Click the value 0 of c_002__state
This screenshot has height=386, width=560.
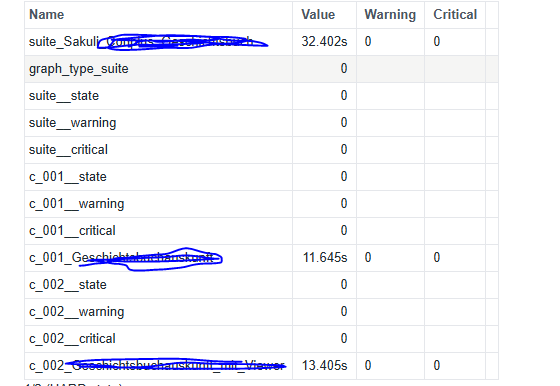[344, 285]
